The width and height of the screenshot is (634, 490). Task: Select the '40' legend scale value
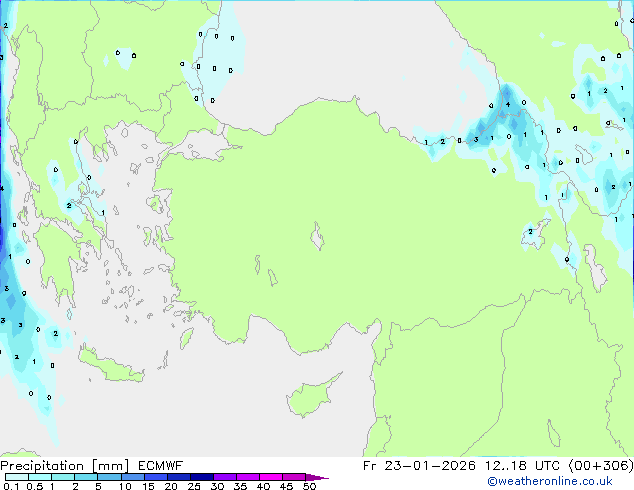click(263, 486)
